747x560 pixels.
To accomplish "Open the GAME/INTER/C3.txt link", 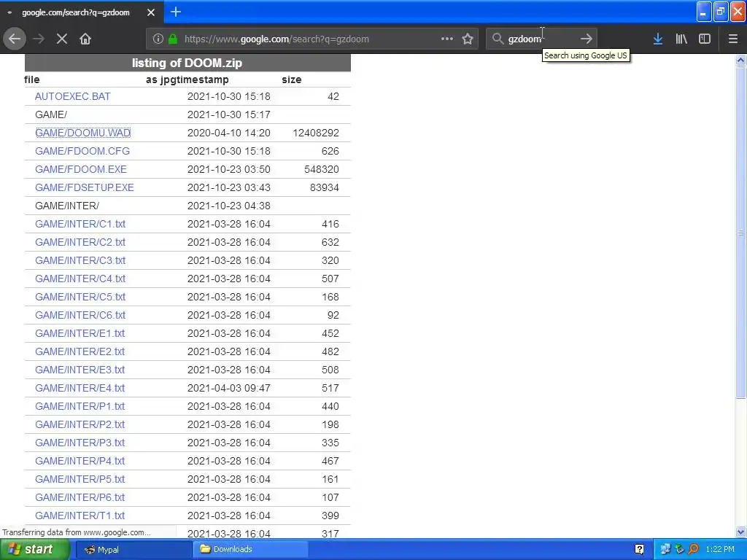I will [x=80, y=260].
